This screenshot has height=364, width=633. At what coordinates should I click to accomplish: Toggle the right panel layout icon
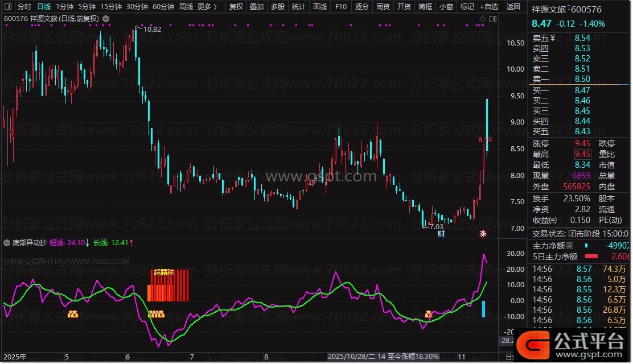tap(492, 19)
